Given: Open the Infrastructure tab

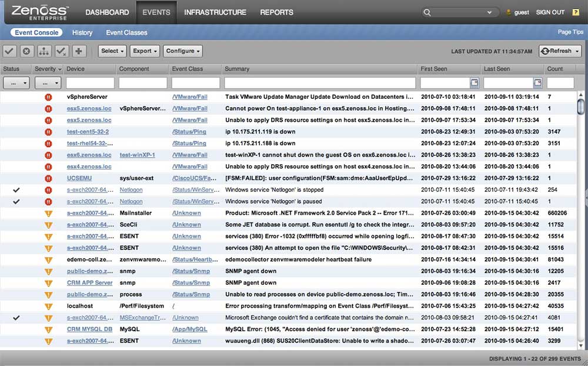Looking at the screenshot, I should 215,12.
